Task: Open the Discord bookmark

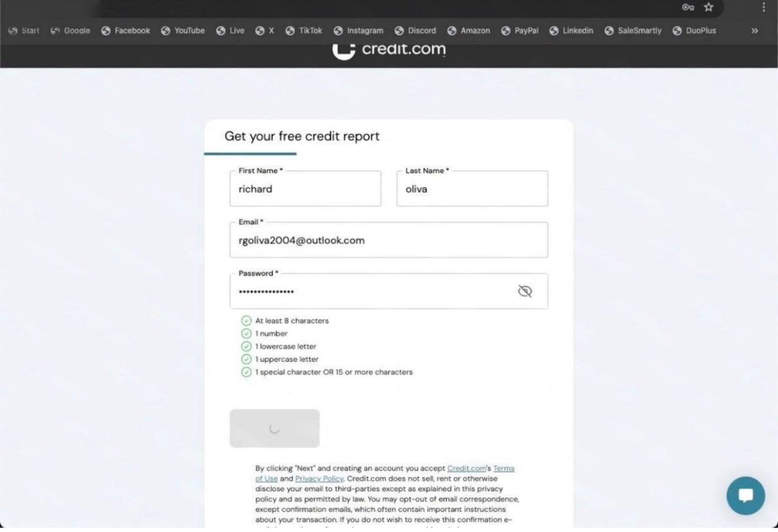Action: [416, 30]
